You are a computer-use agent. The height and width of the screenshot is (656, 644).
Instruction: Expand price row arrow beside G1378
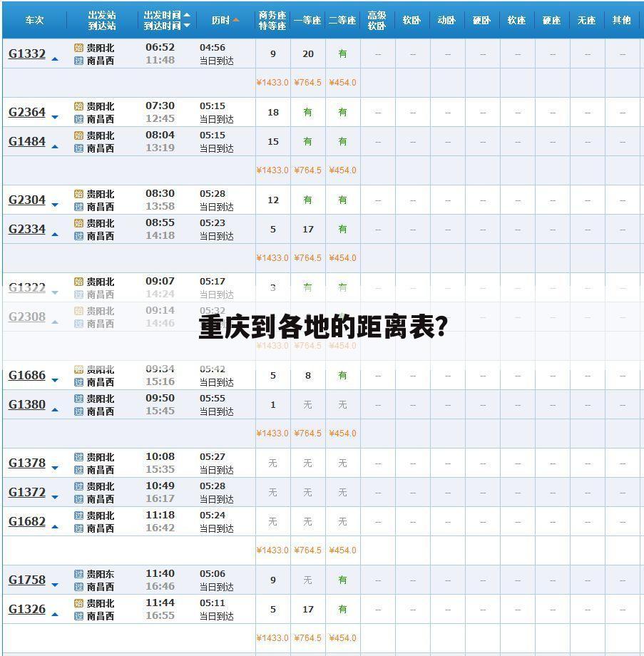click(55, 468)
